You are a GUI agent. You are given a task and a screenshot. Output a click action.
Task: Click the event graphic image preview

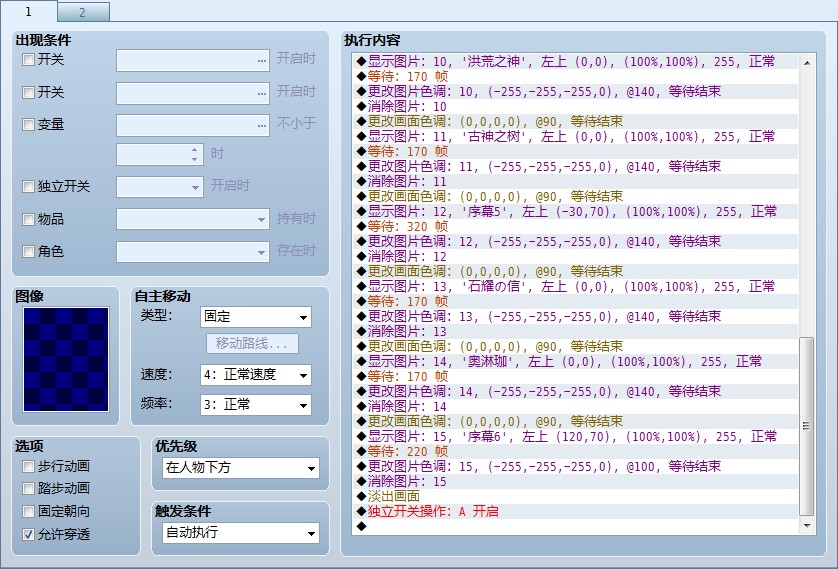coord(66,359)
